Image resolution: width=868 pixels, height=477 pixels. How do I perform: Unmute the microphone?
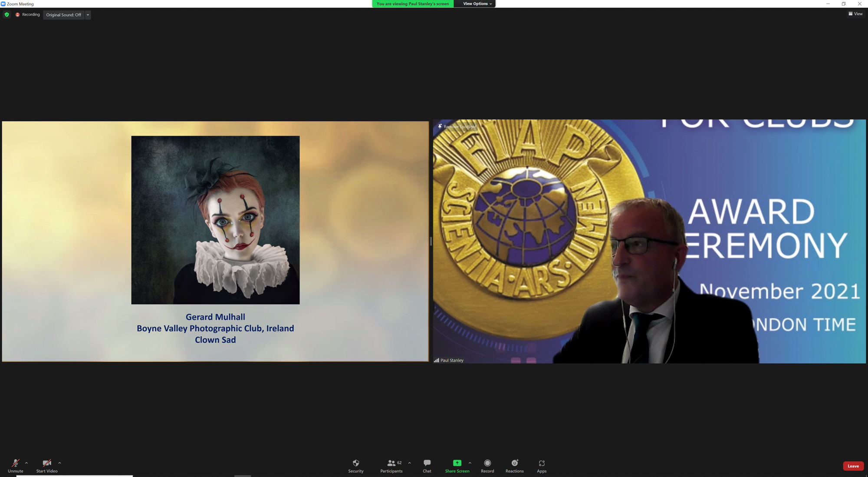pyautogui.click(x=15, y=466)
